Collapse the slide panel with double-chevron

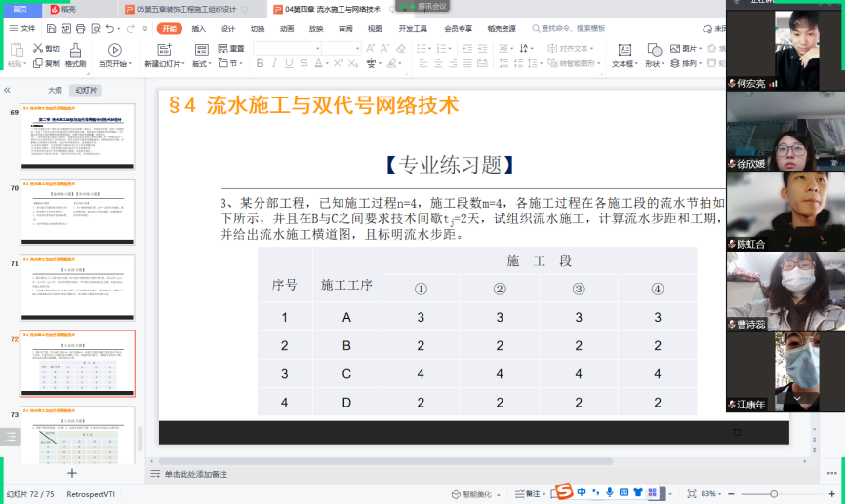[8, 90]
